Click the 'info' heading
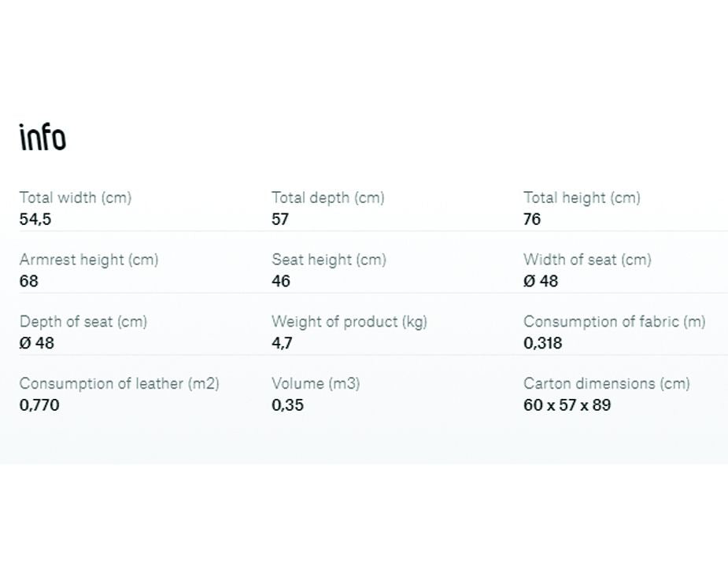Screen dimensions: 728x561 (x=42, y=137)
